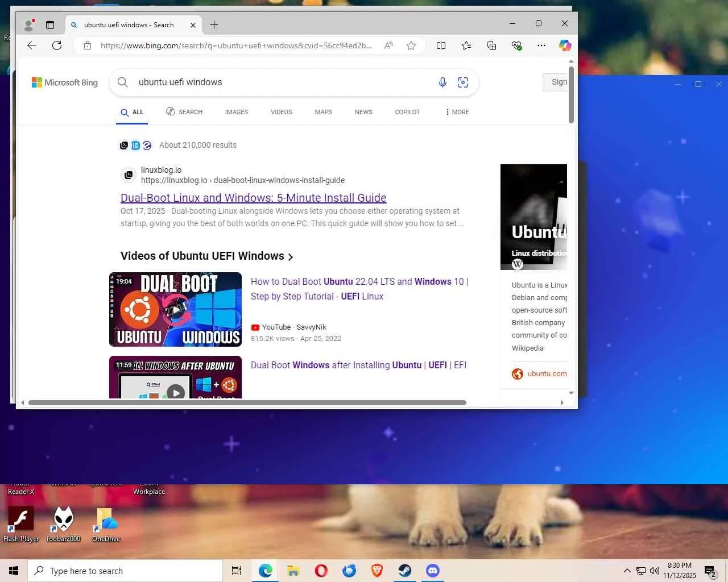Image resolution: width=728 pixels, height=582 pixels.
Task: Open Dual Boot Windows after Installing Ubuntu link
Action: [x=358, y=365]
